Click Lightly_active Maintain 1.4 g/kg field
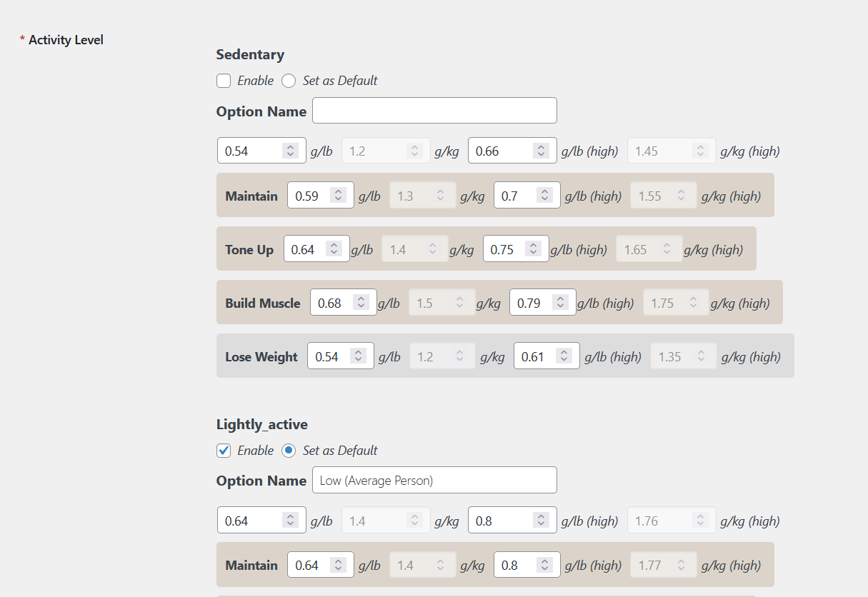The width and height of the screenshot is (868, 597). [x=422, y=565]
